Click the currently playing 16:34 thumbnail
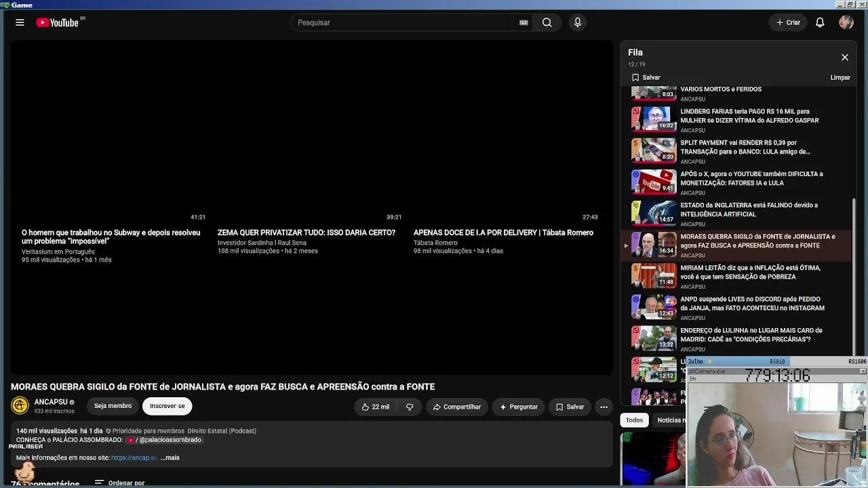The image size is (868, 488). coord(654,244)
